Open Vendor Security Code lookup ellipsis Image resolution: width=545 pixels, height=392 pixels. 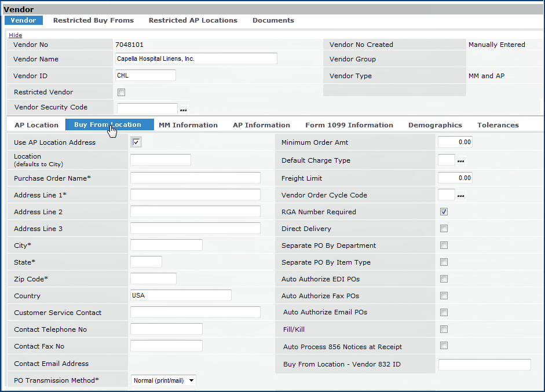pyautogui.click(x=184, y=109)
